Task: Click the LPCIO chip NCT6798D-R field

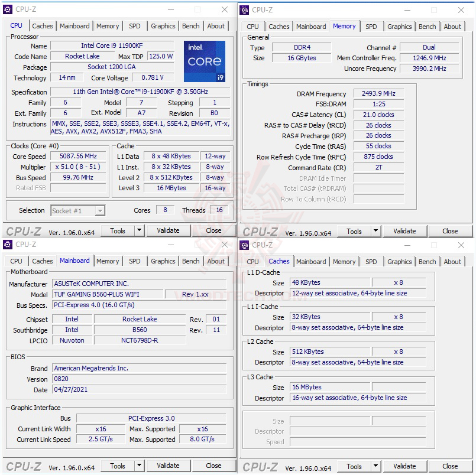Action: [140, 340]
